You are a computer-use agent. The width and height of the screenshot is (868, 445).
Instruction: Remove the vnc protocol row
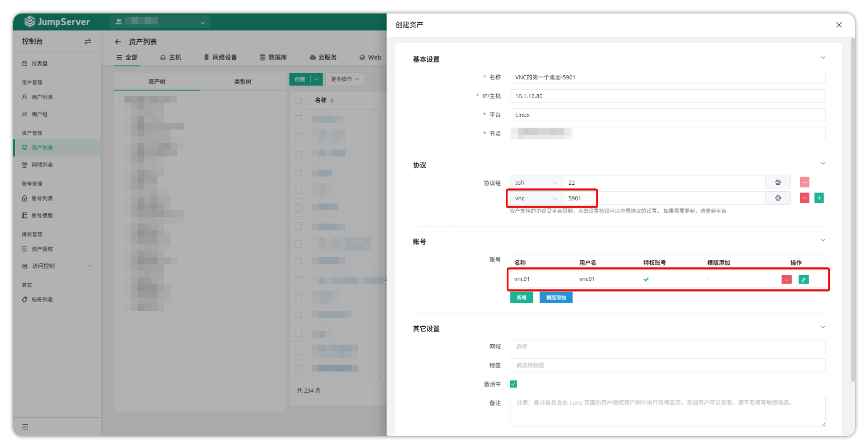[804, 198]
